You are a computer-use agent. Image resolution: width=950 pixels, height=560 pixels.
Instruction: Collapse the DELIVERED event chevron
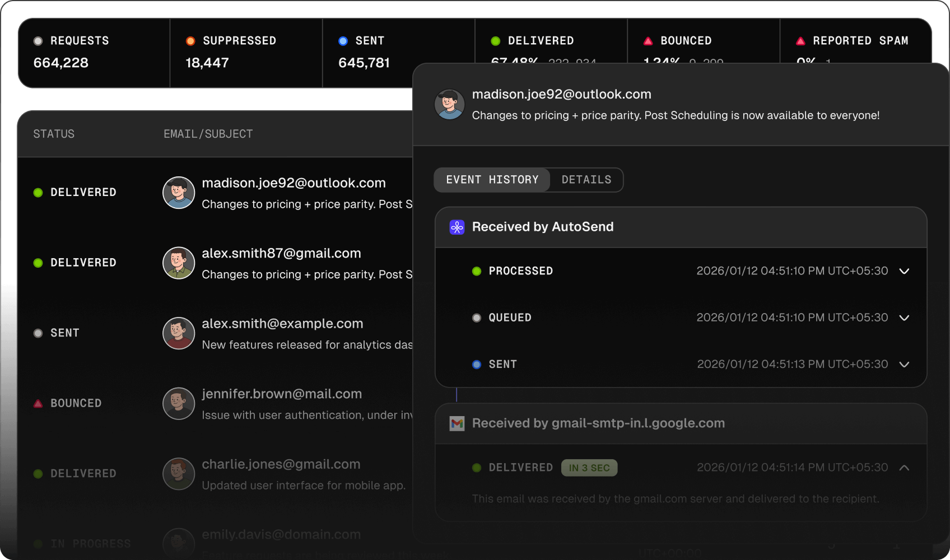904,468
